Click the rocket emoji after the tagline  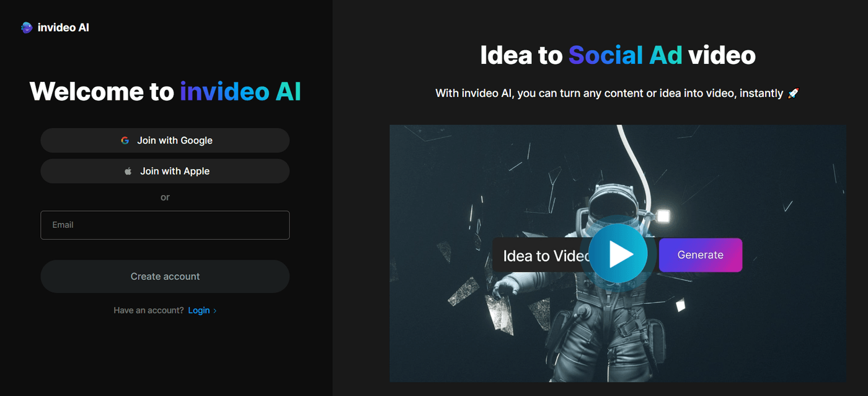click(x=793, y=94)
